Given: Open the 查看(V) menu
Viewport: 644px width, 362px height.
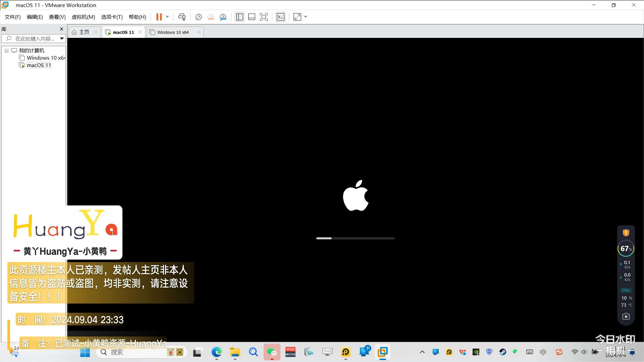Looking at the screenshot, I should pos(57,17).
